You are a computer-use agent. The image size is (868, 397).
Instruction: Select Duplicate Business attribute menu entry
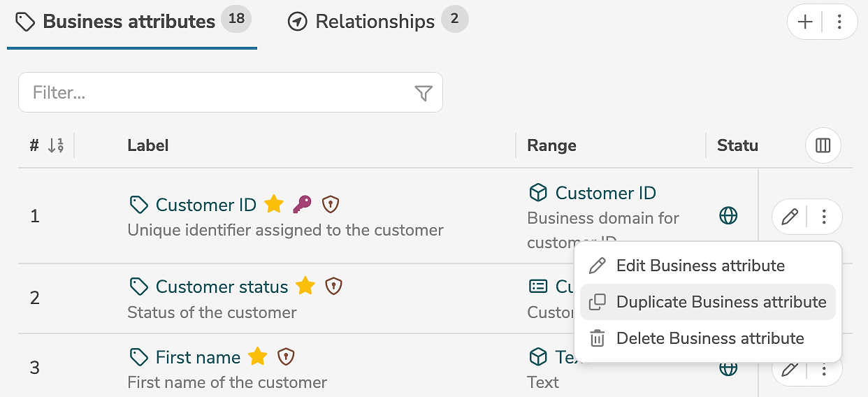pyautogui.click(x=721, y=302)
